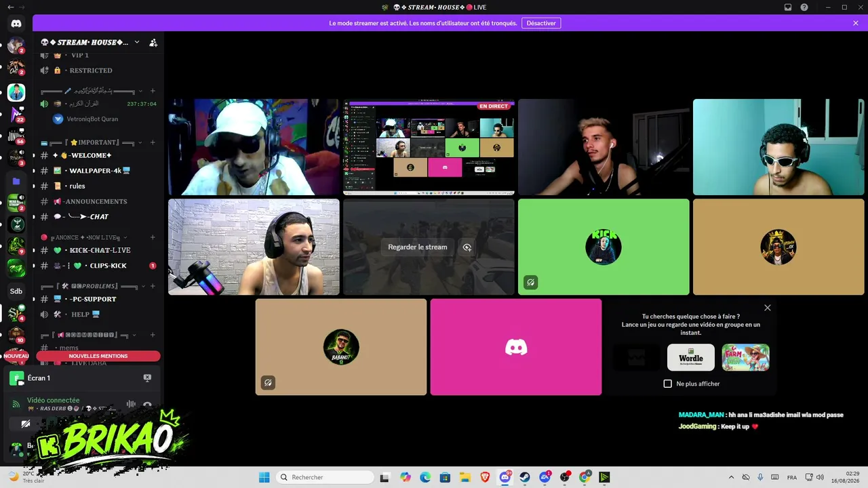
Task: Create channel in PROBLEMS category
Action: 153,286
